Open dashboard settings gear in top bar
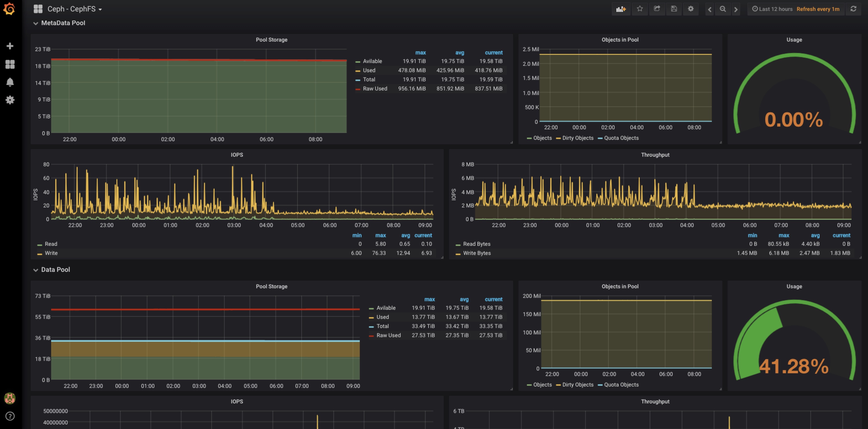This screenshot has height=429, width=868. coord(690,9)
